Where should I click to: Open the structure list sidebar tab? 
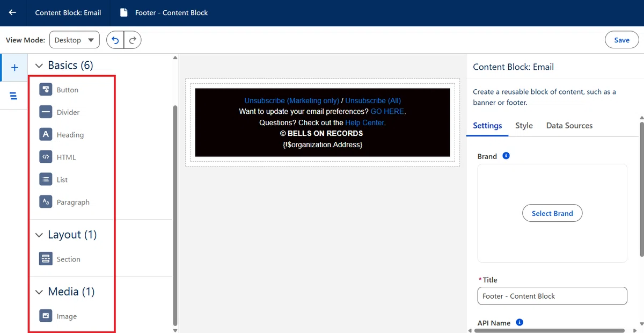click(x=14, y=96)
